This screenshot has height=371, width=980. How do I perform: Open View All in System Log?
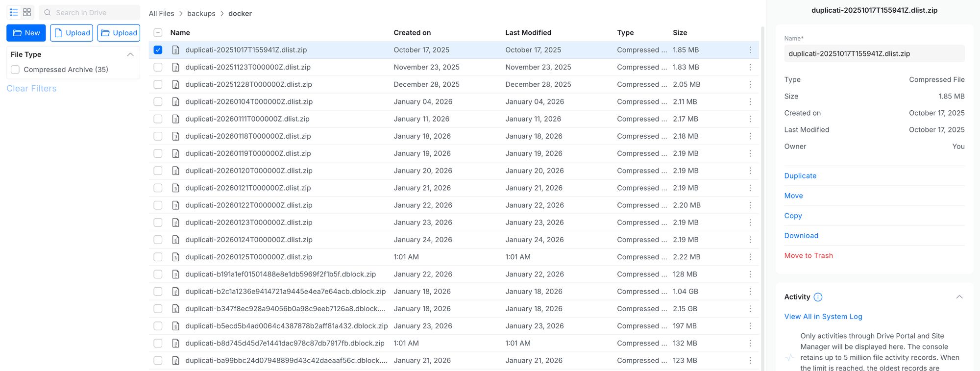823,317
